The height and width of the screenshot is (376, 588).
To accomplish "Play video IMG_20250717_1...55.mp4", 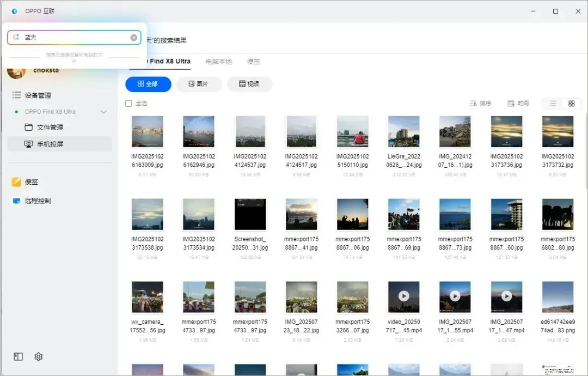I will [x=455, y=297].
